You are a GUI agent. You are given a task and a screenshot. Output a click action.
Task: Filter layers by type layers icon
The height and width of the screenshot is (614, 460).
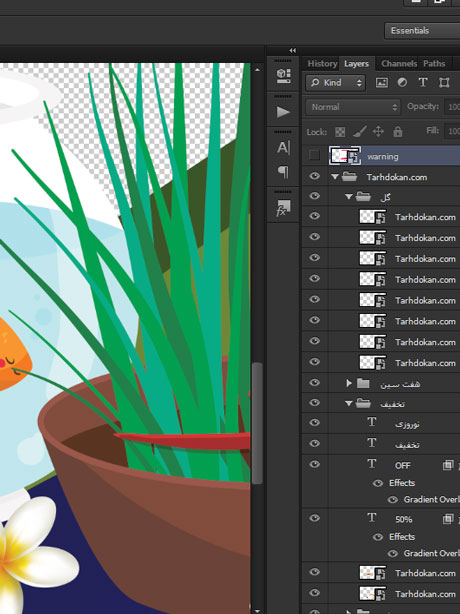pyautogui.click(x=423, y=83)
